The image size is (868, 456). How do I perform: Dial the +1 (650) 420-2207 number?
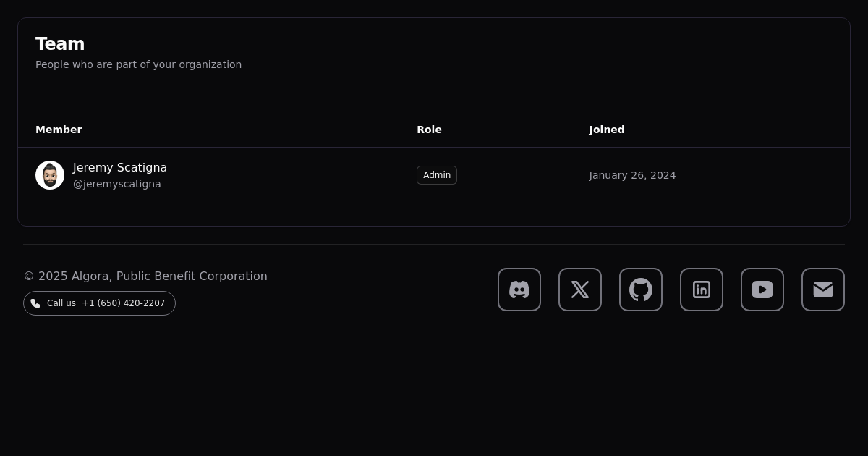point(124,303)
